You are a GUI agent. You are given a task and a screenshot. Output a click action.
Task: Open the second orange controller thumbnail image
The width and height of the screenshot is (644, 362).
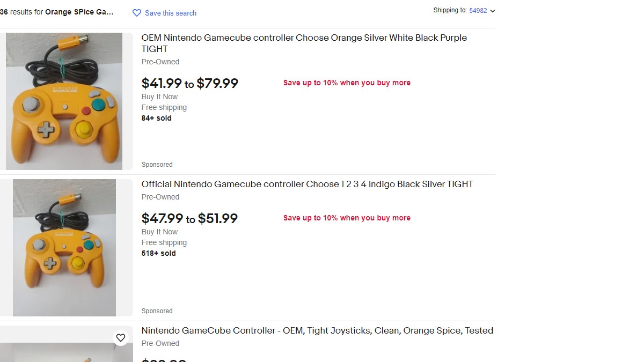coord(64,248)
